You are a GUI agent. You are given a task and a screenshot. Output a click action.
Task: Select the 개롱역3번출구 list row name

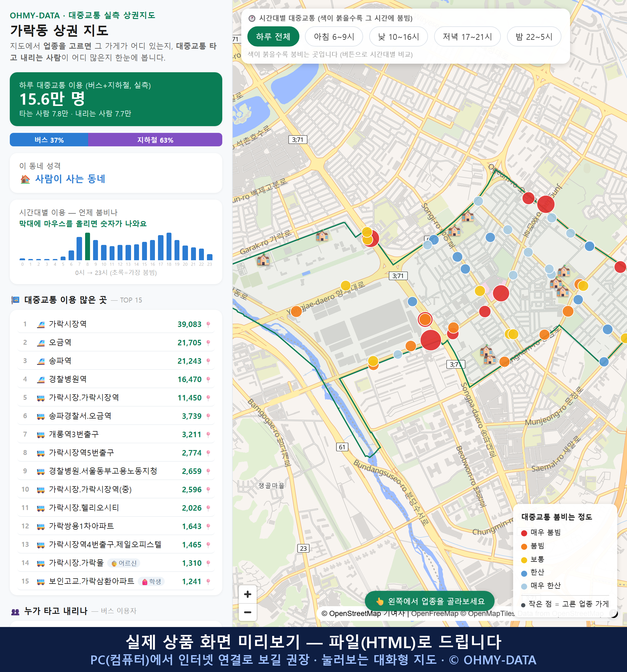tap(74, 434)
